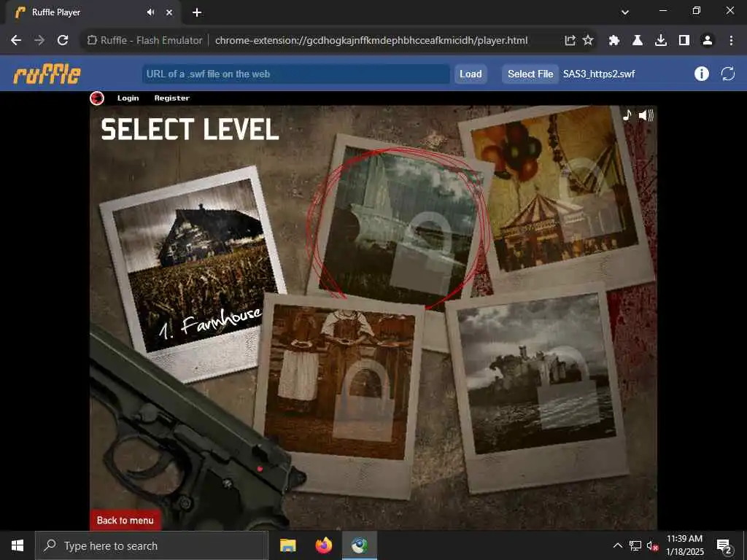
Task: Click the active browser taskbar icon
Action: [x=360, y=545]
